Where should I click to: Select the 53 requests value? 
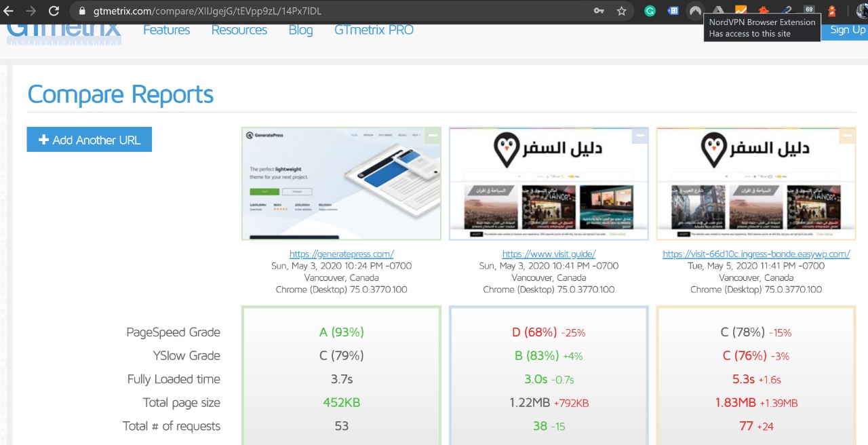coord(342,426)
